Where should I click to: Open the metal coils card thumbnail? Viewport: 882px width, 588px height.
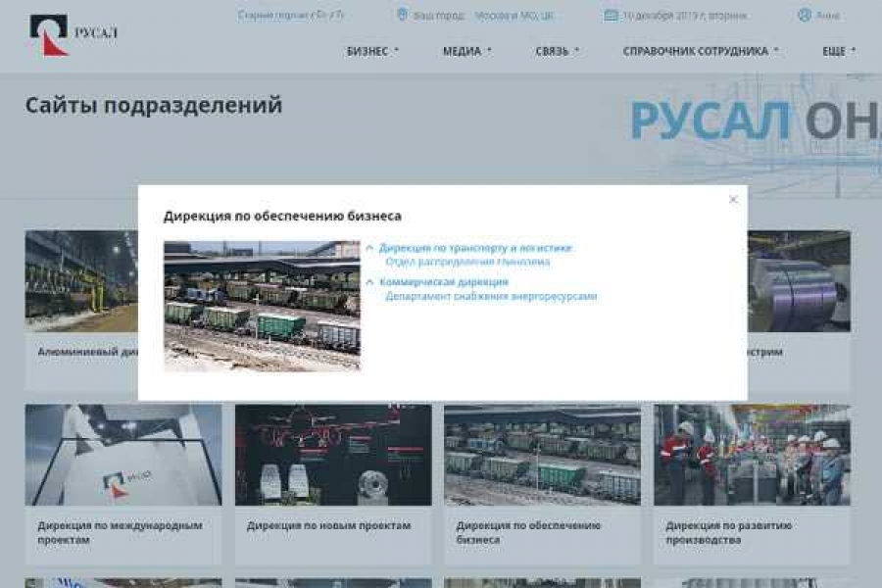(x=800, y=281)
